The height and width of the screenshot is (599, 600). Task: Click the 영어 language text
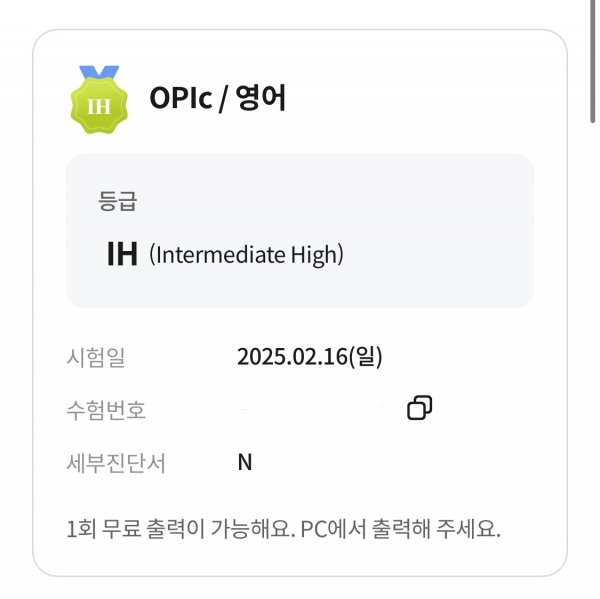pyautogui.click(x=261, y=98)
